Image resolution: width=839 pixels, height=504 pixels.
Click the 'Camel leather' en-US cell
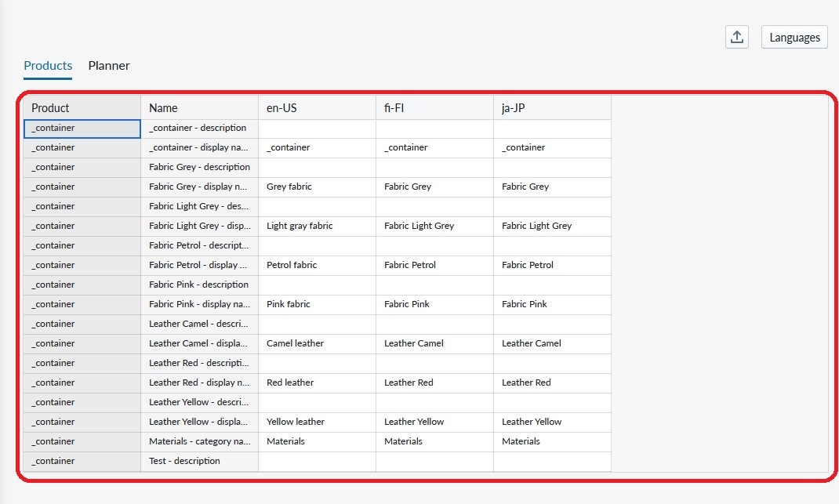click(x=318, y=344)
